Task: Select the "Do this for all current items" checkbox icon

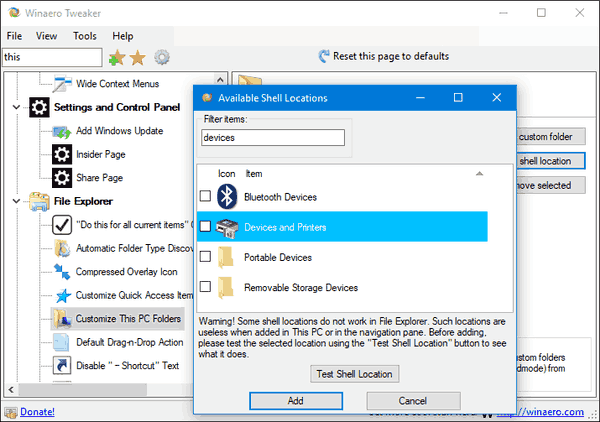Action: [x=62, y=225]
